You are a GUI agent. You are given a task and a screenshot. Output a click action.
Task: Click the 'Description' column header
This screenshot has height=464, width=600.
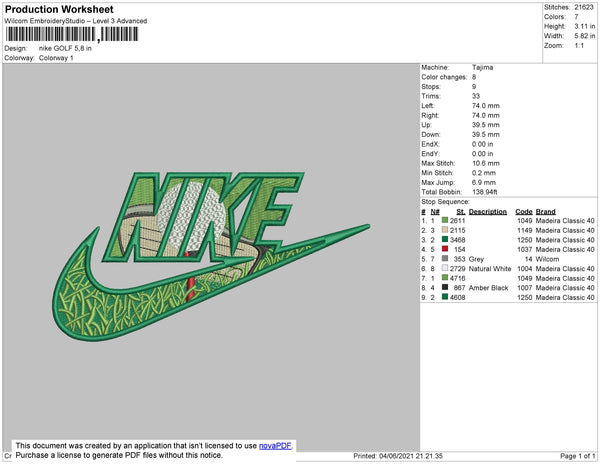(488, 212)
